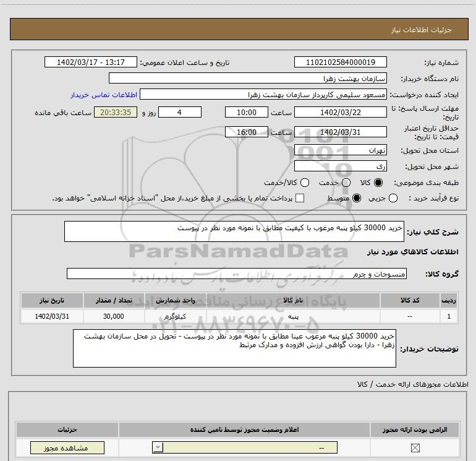This screenshot has height=461, width=476.
Task: Click the کیلوگرم unit cell
Action: pyautogui.click(x=176, y=316)
